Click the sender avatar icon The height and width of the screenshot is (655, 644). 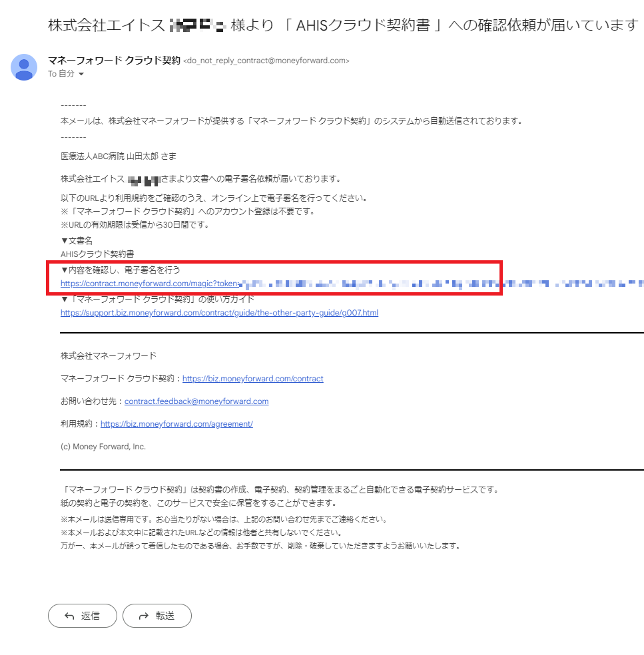[24, 67]
